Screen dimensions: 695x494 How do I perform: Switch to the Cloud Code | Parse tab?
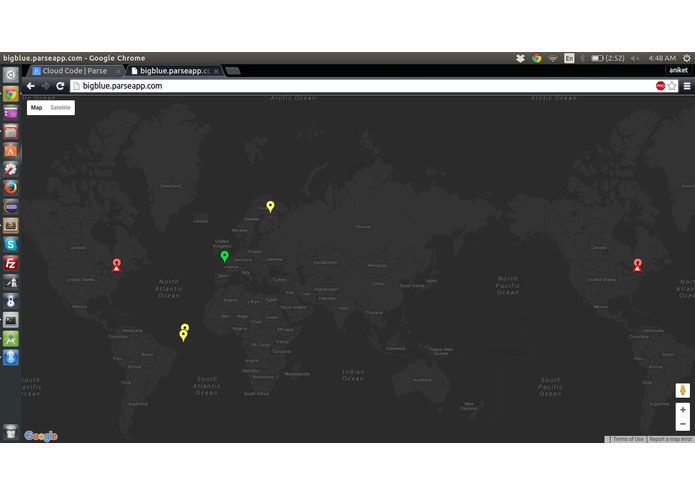pyautogui.click(x=75, y=71)
